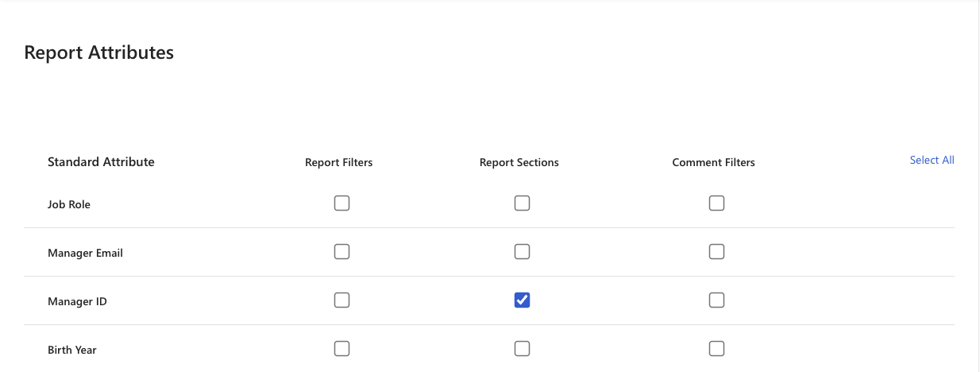Select the Manager Email row label
This screenshot has width=980, height=372.
point(85,254)
